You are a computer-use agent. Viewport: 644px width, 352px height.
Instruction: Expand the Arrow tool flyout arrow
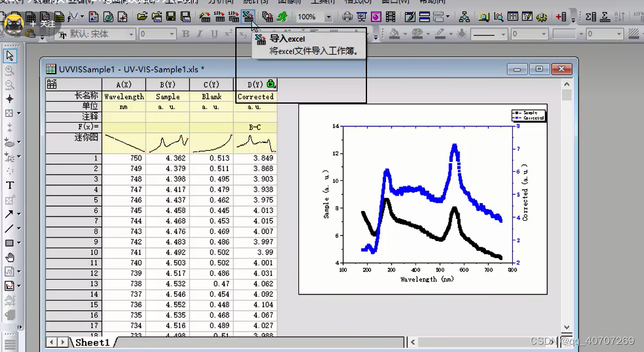18,214
